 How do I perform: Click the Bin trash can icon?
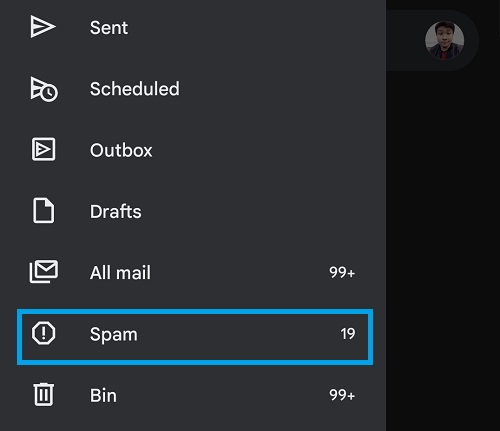click(44, 395)
